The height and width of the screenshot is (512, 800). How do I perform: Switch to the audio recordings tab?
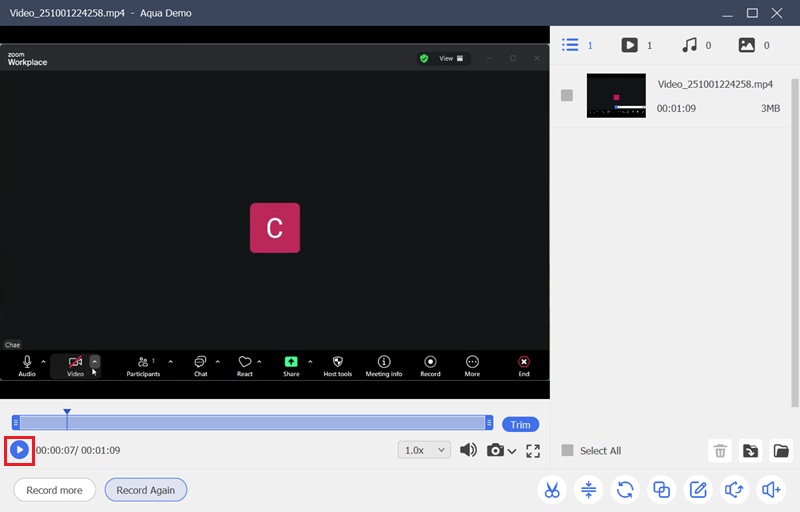pos(689,45)
